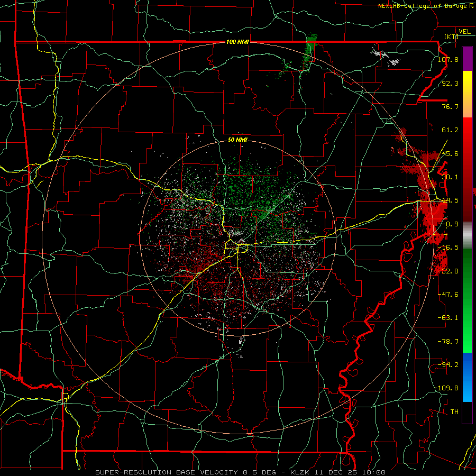Click the yellow-orange segment of color bar

(x=467, y=94)
